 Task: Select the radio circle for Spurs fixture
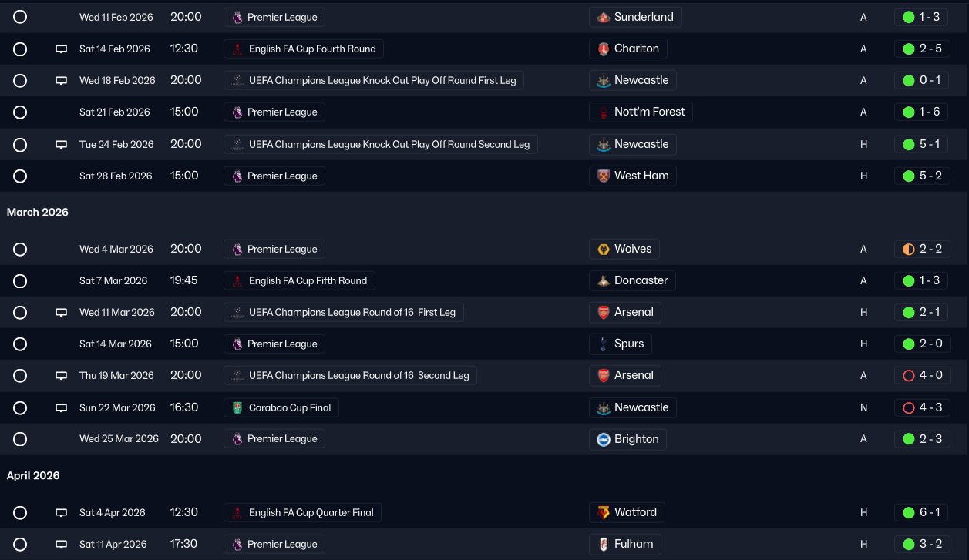point(20,344)
